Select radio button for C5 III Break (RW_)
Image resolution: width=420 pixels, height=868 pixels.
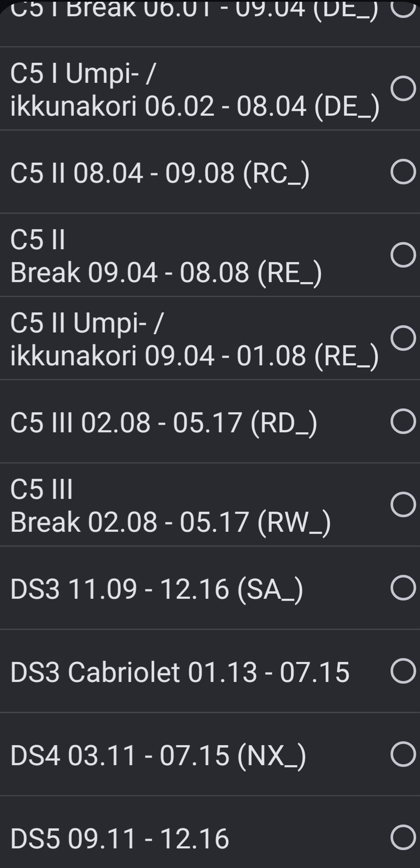(403, 504)
